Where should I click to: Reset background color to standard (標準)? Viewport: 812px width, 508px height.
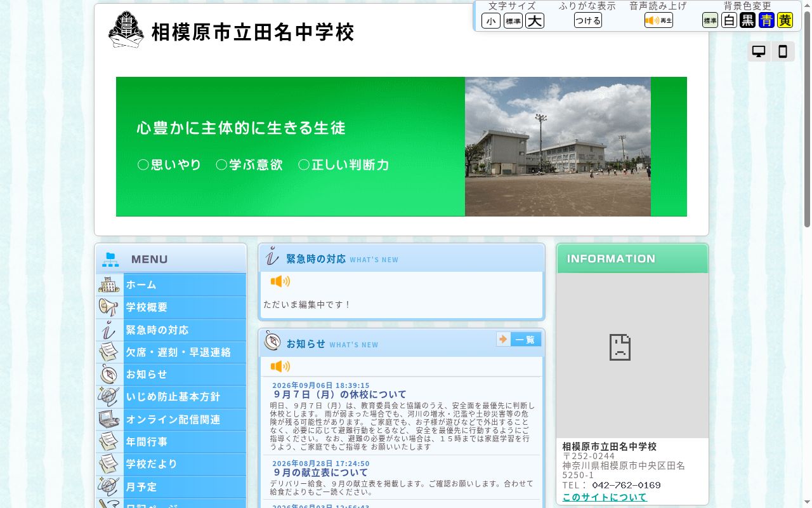coord(710,20)
